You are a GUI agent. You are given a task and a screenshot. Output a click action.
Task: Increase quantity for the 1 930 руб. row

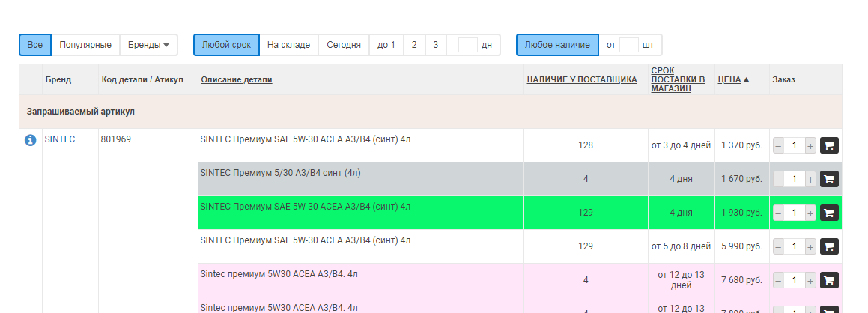click(x=810, y=213)
